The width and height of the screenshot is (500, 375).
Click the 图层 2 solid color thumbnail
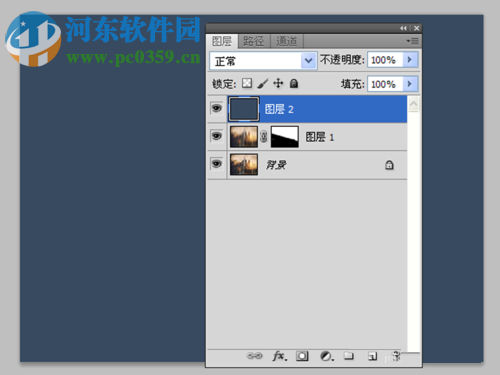click(244, 109)
